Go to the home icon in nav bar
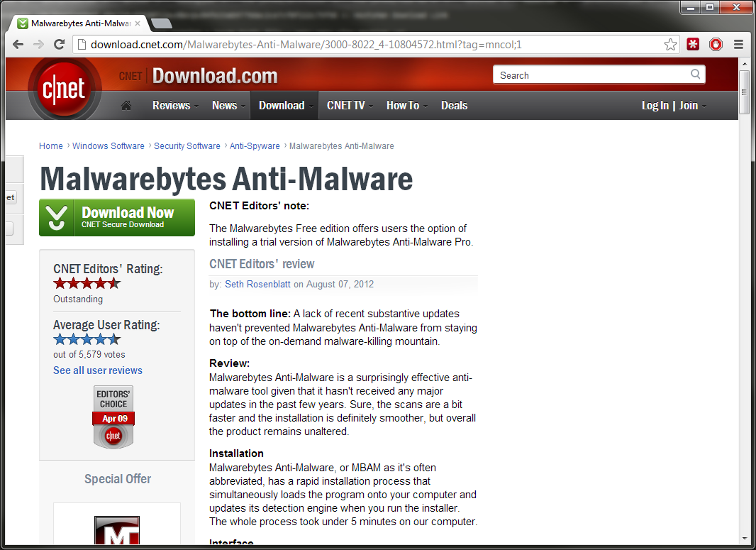The height and width of the screenshot is (550, 756). 126,105
